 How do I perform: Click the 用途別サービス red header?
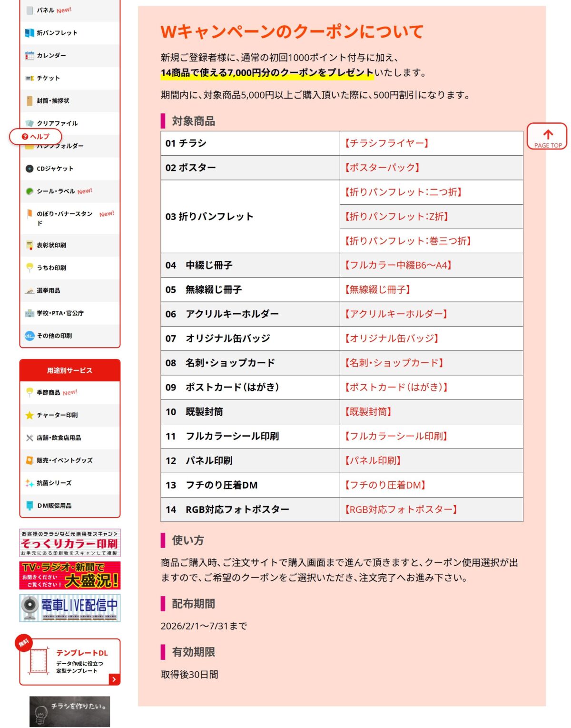[x=70, y=370]
